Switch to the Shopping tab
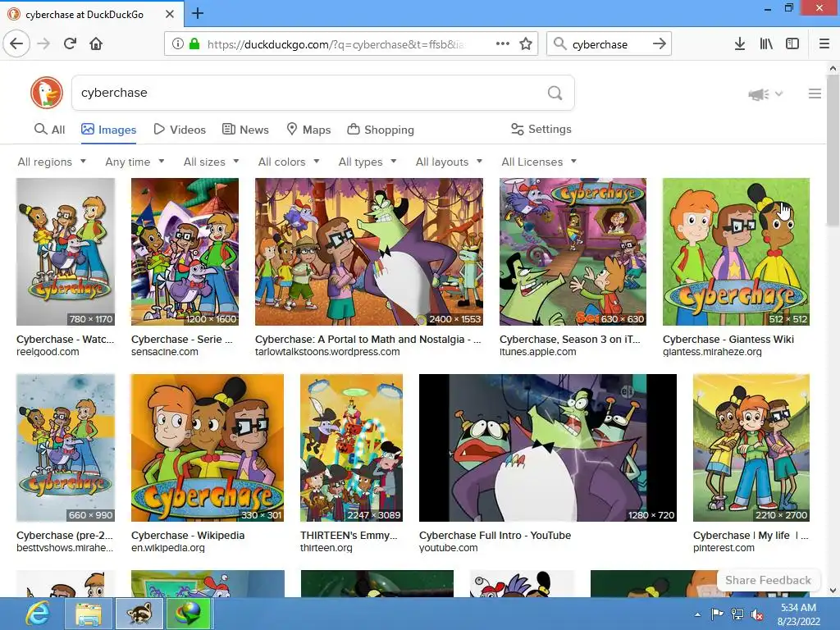Viewport: 840px width, 630px height. [381, 130]
